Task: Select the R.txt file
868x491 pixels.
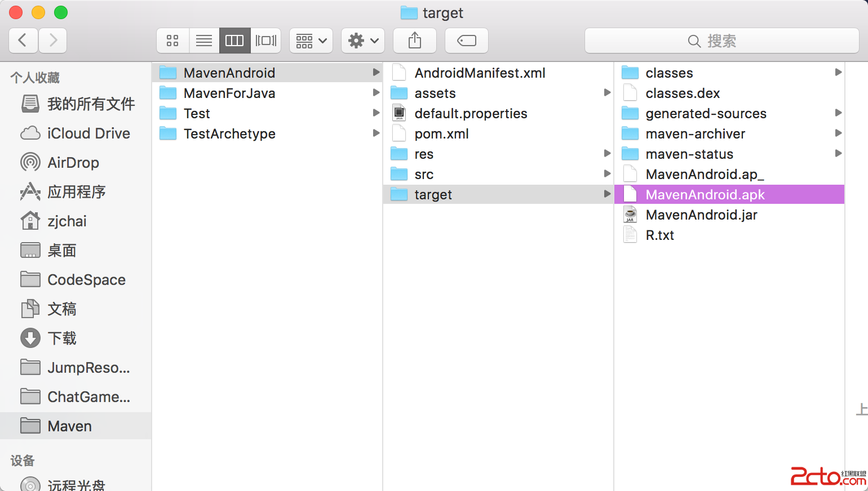Action: (x=729, y=235)
